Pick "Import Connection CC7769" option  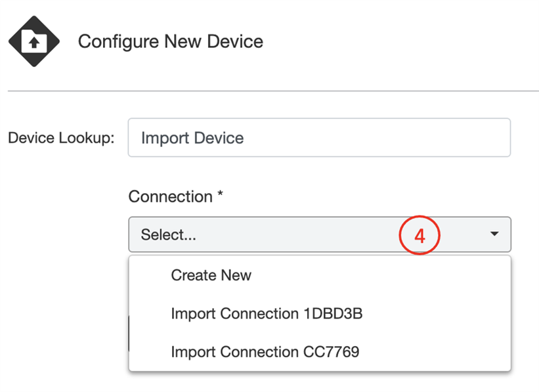click(265, 351)
